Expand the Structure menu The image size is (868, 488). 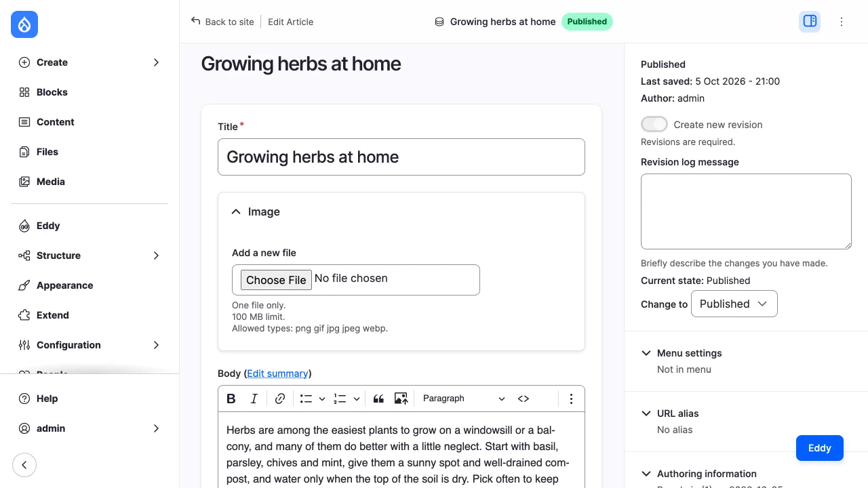tap(90, 256)
